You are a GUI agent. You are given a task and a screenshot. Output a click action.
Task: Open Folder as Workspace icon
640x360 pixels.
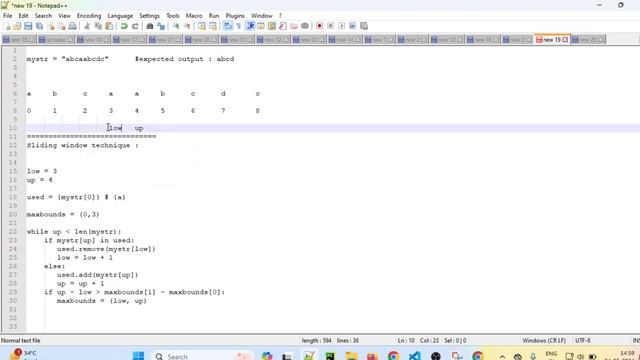pos(294,26)
